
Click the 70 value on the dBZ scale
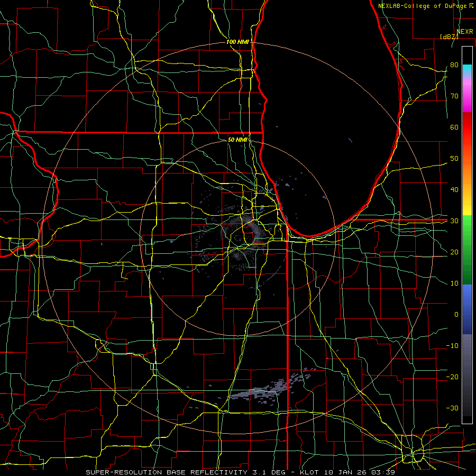pos(454,96)
